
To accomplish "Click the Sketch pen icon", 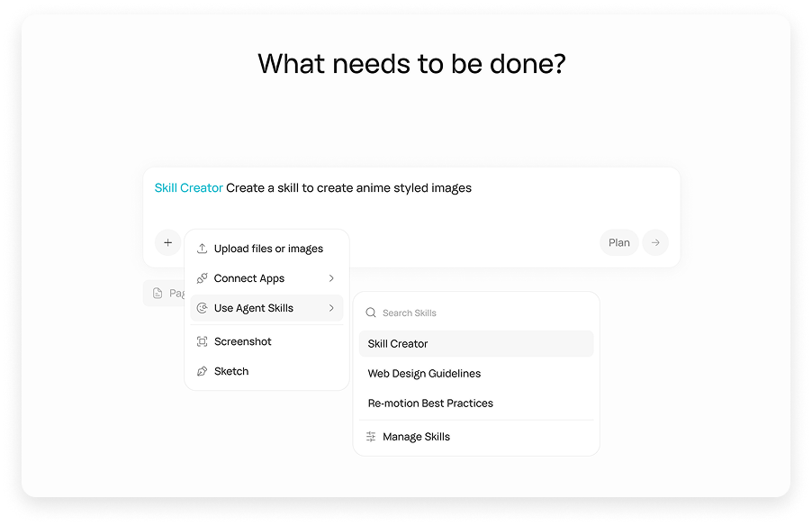I will (203, 371).
